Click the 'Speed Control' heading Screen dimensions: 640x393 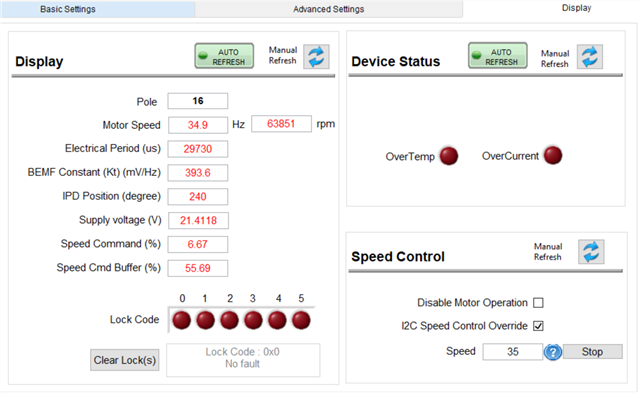pyautogui.click(x=398, y=256)
